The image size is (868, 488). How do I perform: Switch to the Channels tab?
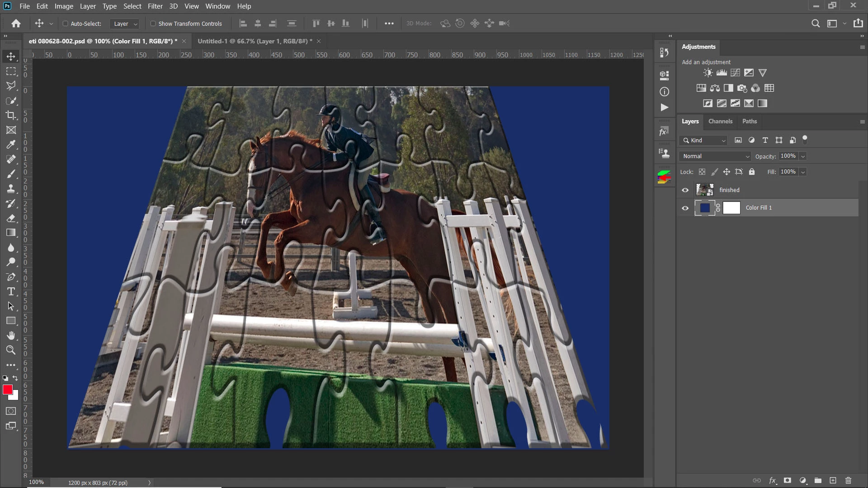tap(720, 121)
